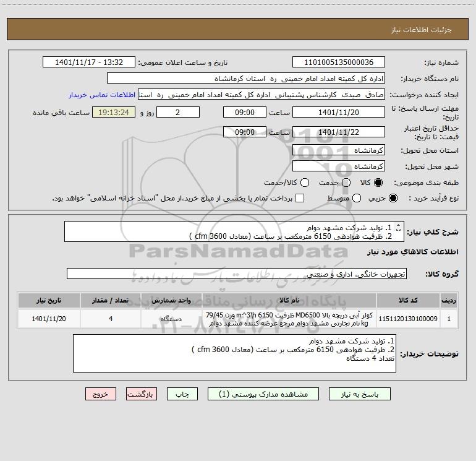This screenshot has width=476, height=461.
Task: Click the بازگشت back button
Action: coord(142,394)
